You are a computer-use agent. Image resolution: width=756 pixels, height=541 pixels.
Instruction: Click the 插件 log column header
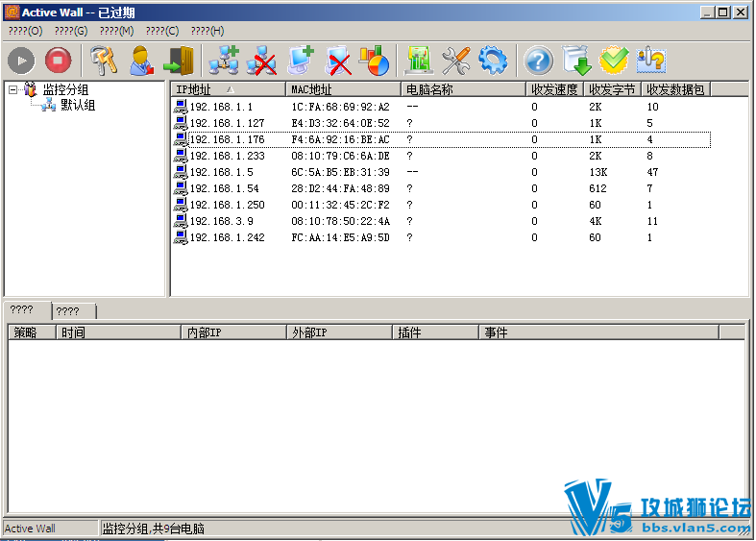[436, 332]
